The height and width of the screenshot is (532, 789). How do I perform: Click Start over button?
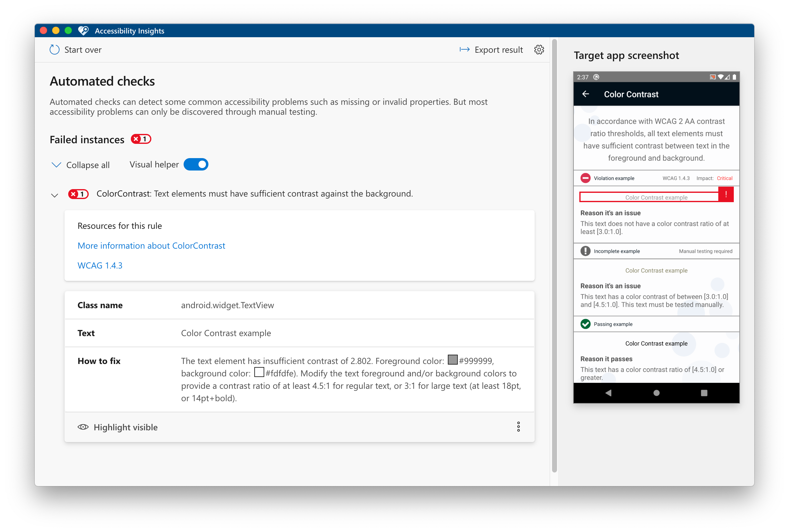click(x=75, y=50)
